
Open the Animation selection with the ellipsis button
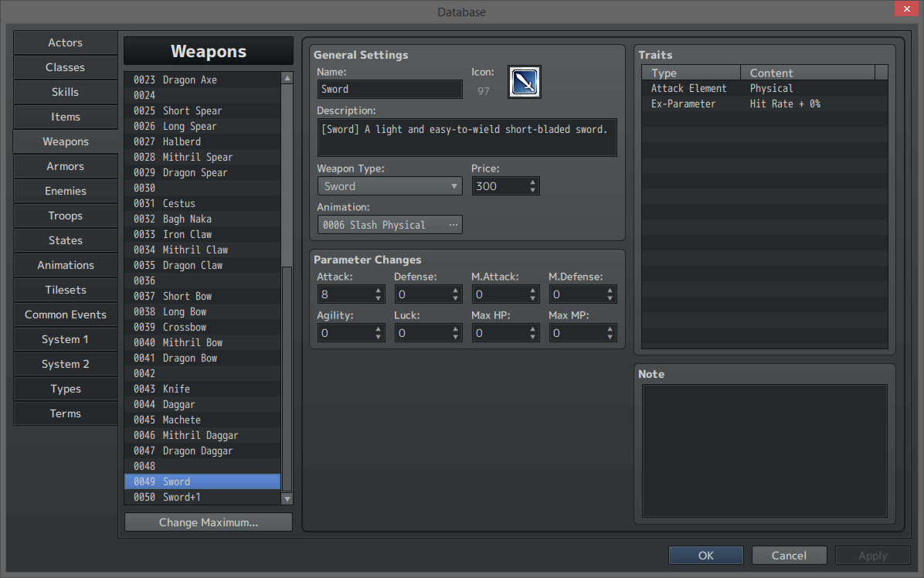click(x=453, y=224)
